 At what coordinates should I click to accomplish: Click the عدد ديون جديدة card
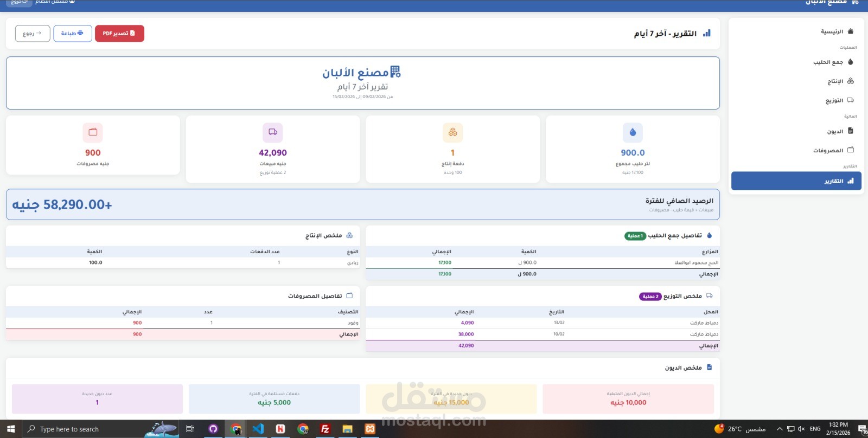point(97,399)
